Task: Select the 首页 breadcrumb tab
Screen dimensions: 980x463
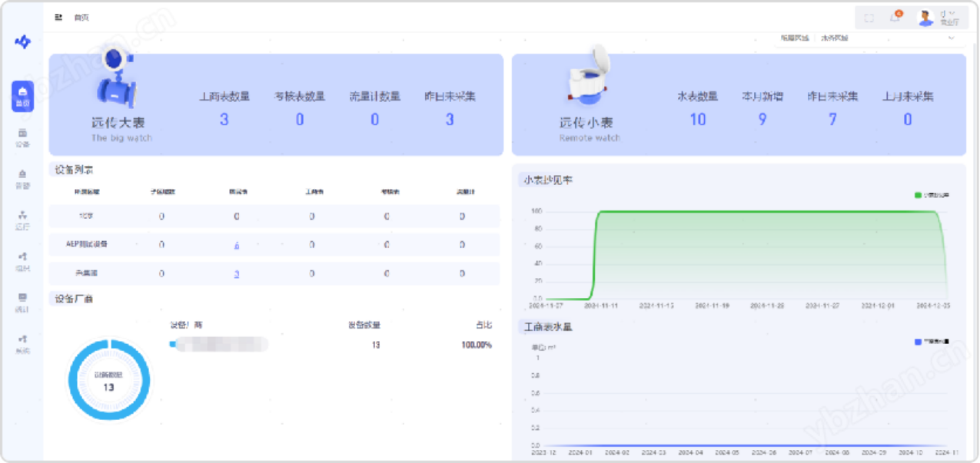Action: click(x=81, y=17)
